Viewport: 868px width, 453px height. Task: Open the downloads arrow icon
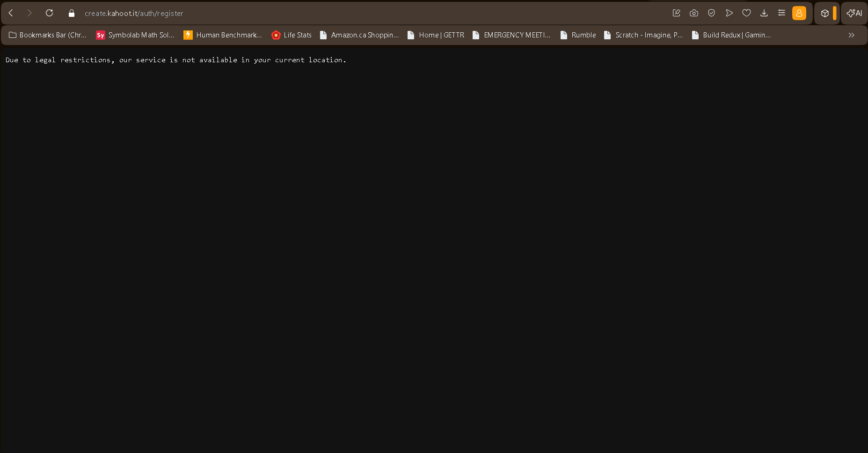coord(764,13)
